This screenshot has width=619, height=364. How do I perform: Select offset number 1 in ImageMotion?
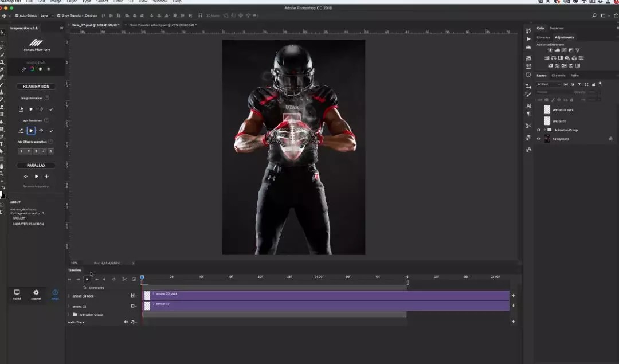21,151
